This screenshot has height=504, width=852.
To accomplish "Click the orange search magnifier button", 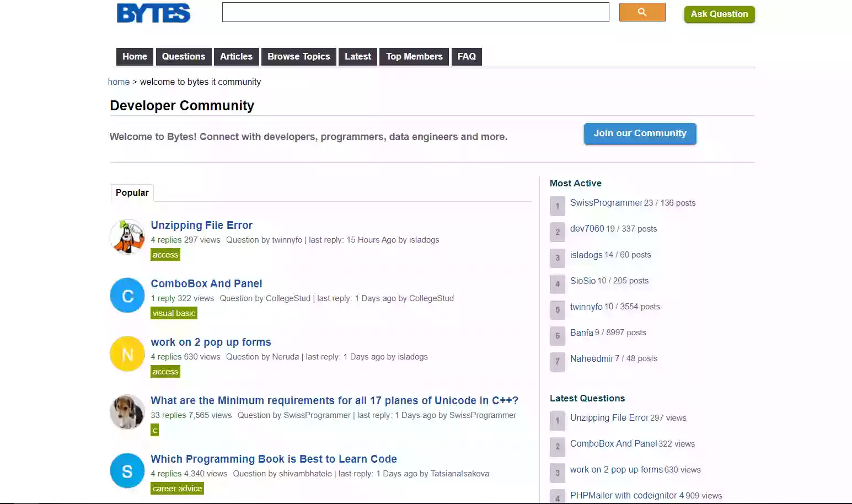I will coord(642,12).
